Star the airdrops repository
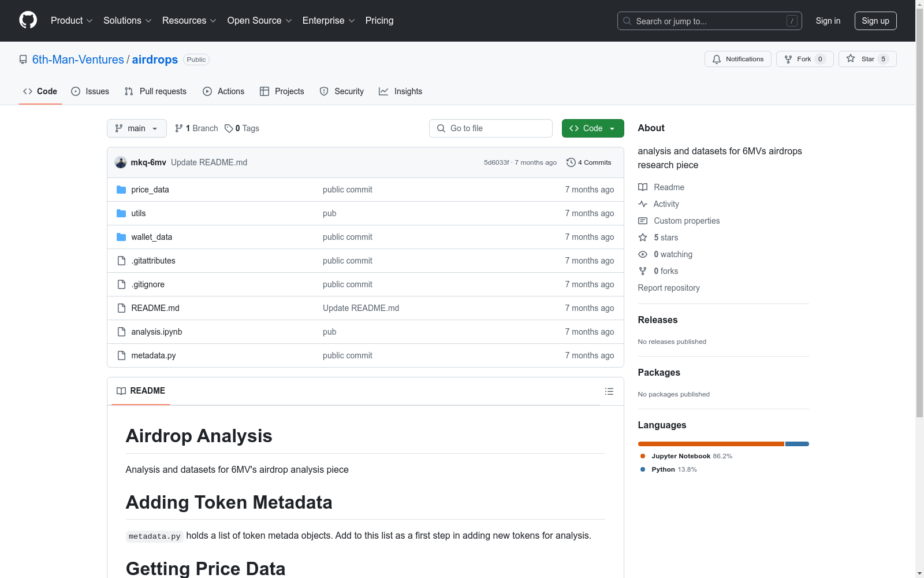This screenshot has width=924, height=578. coord(867,59)
